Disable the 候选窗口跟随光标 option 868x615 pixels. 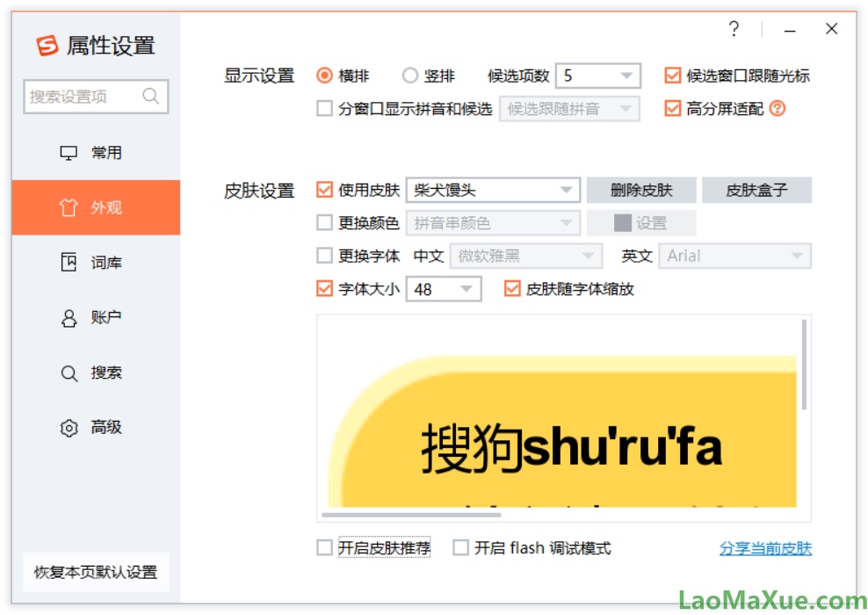[x=673, y=76]
